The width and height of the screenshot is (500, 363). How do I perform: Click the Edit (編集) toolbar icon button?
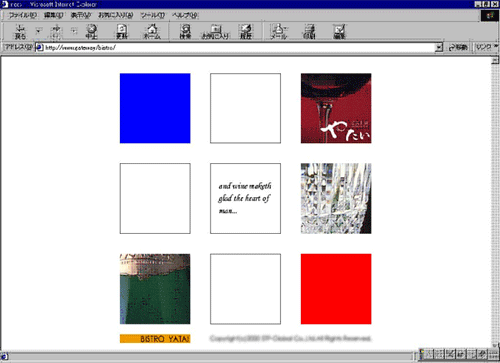339,32
